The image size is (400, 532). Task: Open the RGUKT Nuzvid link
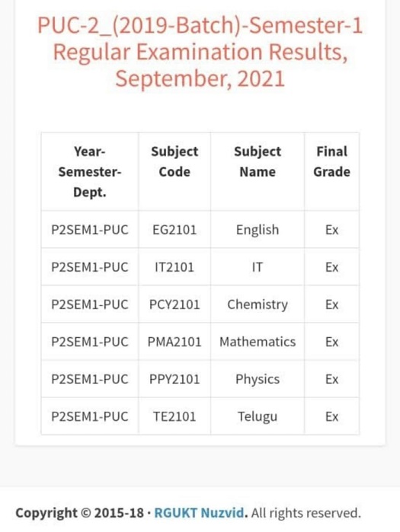[199, 513]
